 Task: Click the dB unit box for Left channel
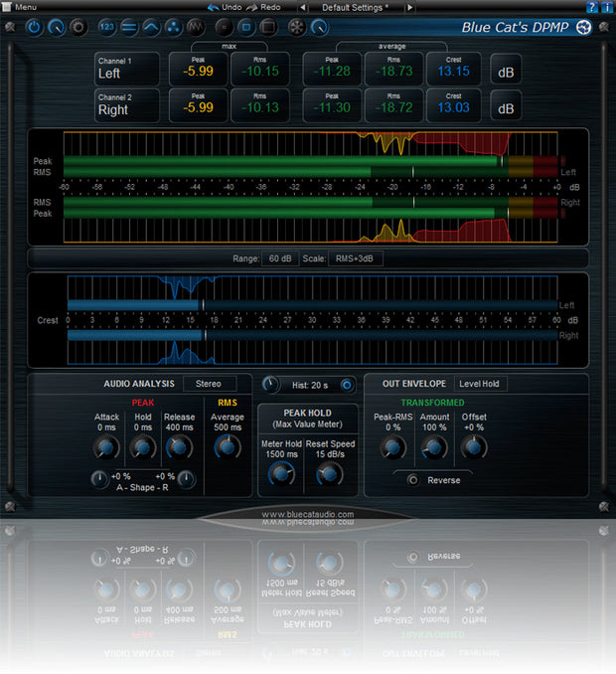pyautogui.click(x=506, y=70)
